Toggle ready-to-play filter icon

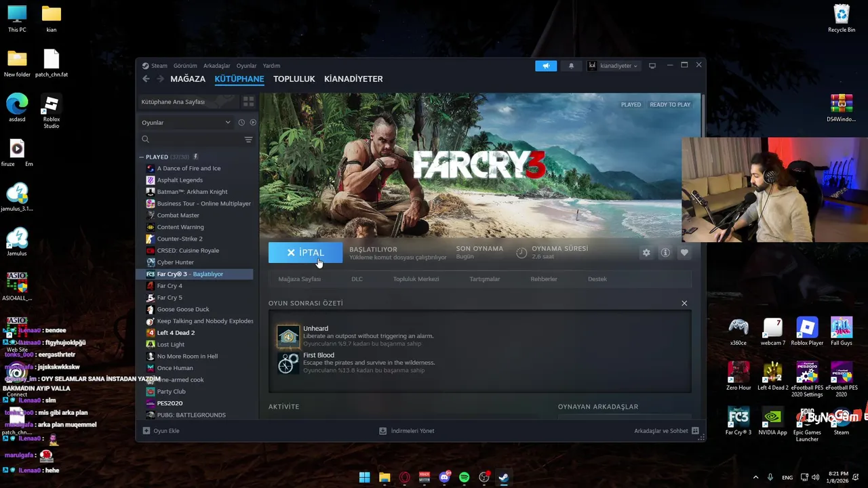(x=253, y=123)
